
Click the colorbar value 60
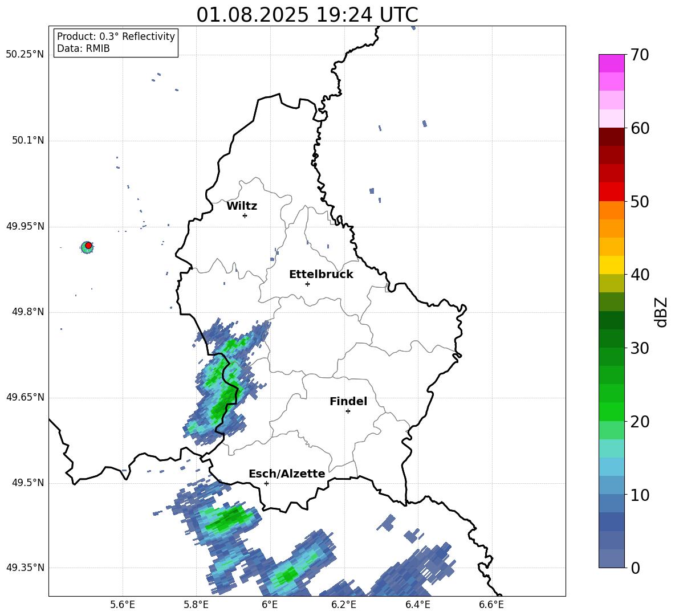[x=640, y=128]
